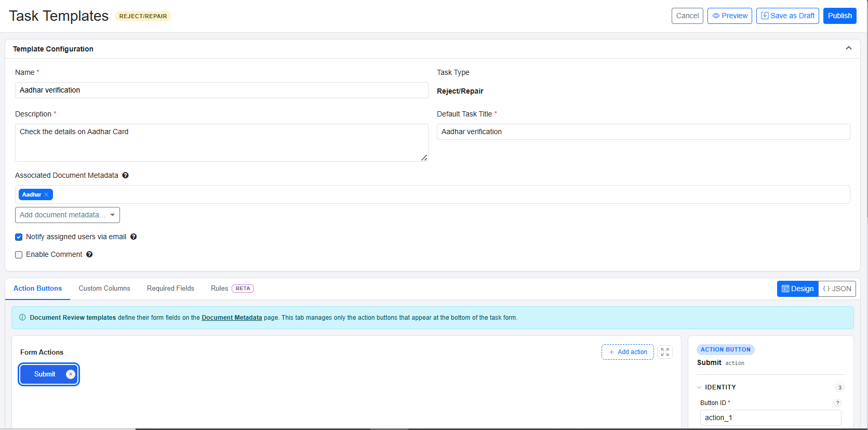Screen dimensions: 868x430
Task: Open the Custom Columns tab
Action: click(104, 288)
